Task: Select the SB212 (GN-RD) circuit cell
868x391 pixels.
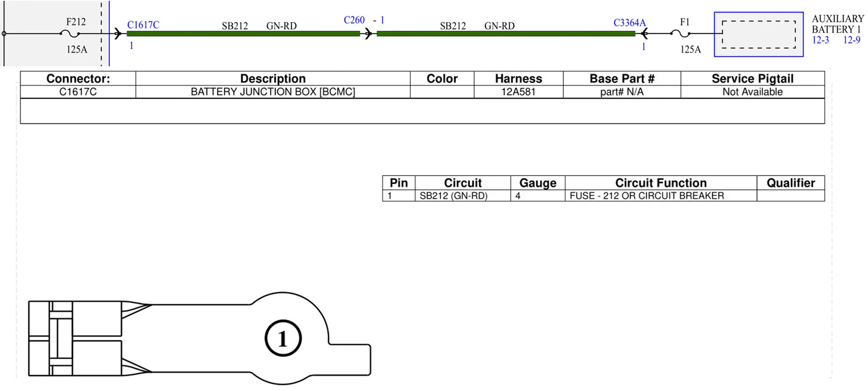Action: point(463,195)
